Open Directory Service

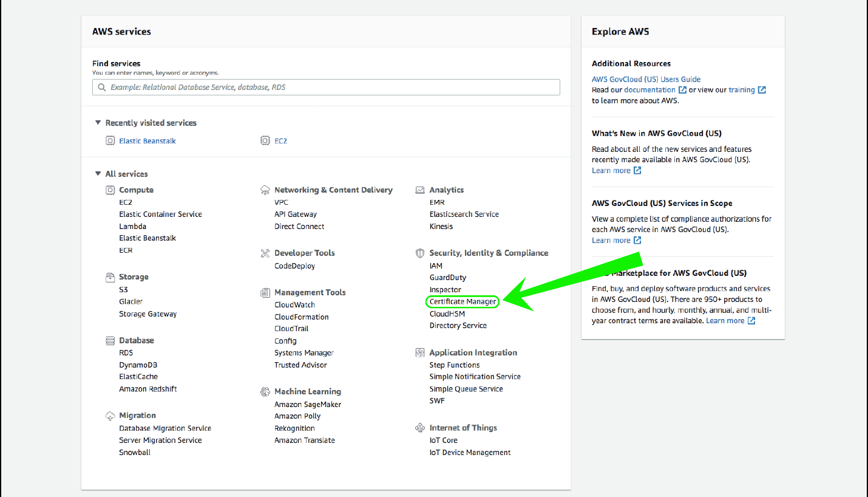click(458, 326)
